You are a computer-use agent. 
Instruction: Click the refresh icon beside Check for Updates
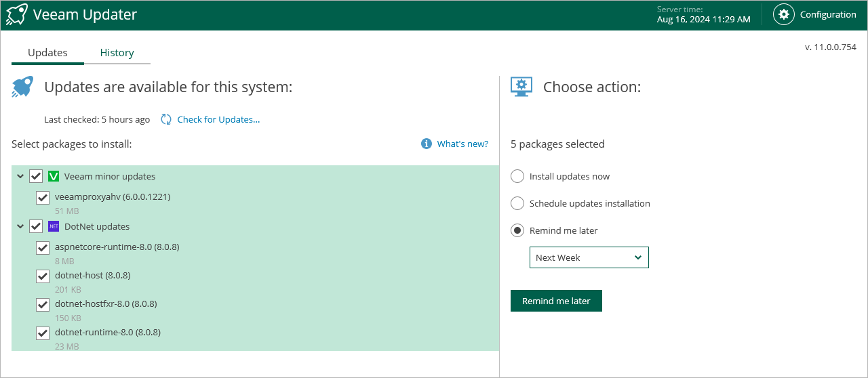[166, 119]
